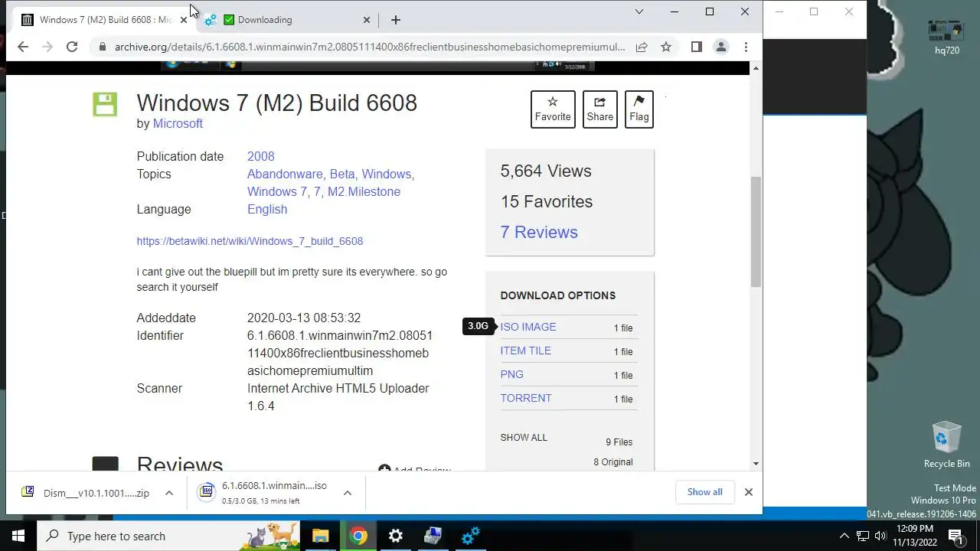Expand options for the iso download
This screenshot has height=551, width=980.
[x=348, y=493]
